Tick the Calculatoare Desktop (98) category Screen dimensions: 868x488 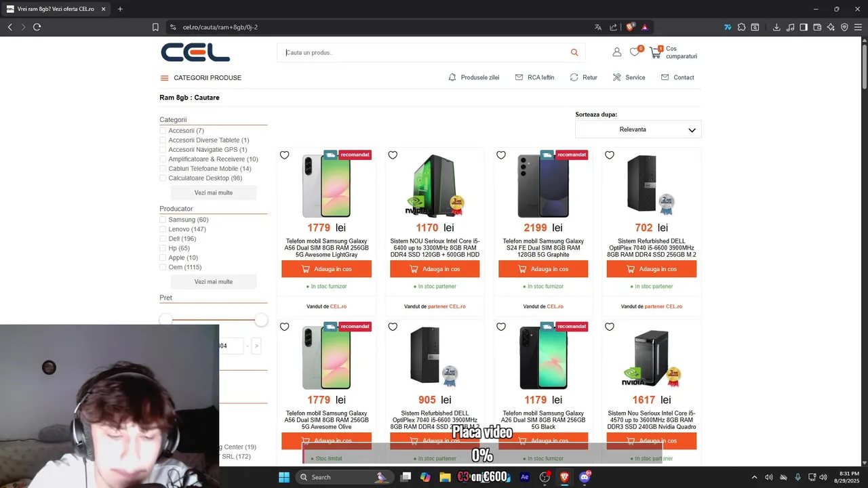coord(163,178)
